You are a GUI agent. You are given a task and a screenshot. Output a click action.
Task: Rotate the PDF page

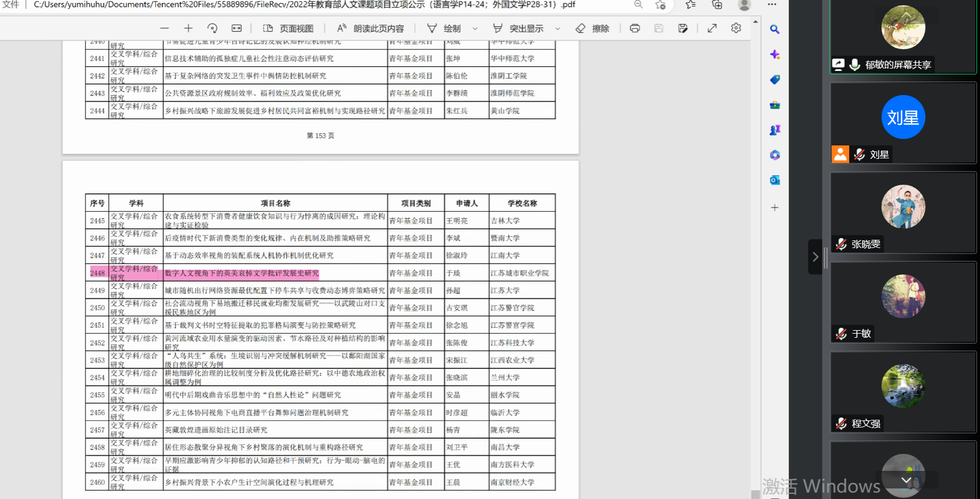tap(212, 28)
